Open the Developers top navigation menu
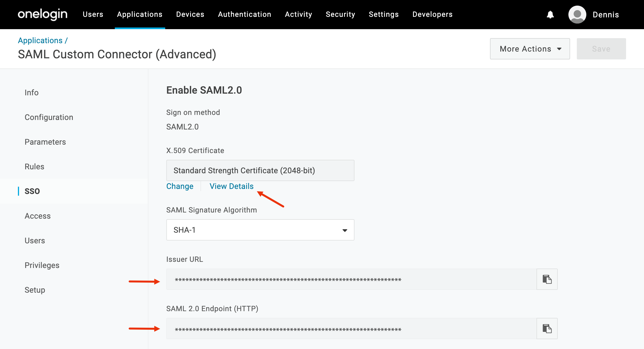 point(432,14)
